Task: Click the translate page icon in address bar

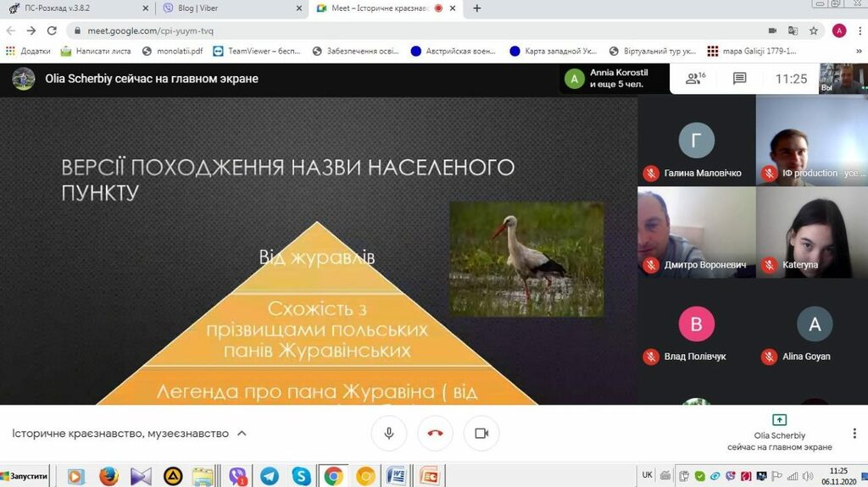Action: pyautogui.click(x=793, y=30)
